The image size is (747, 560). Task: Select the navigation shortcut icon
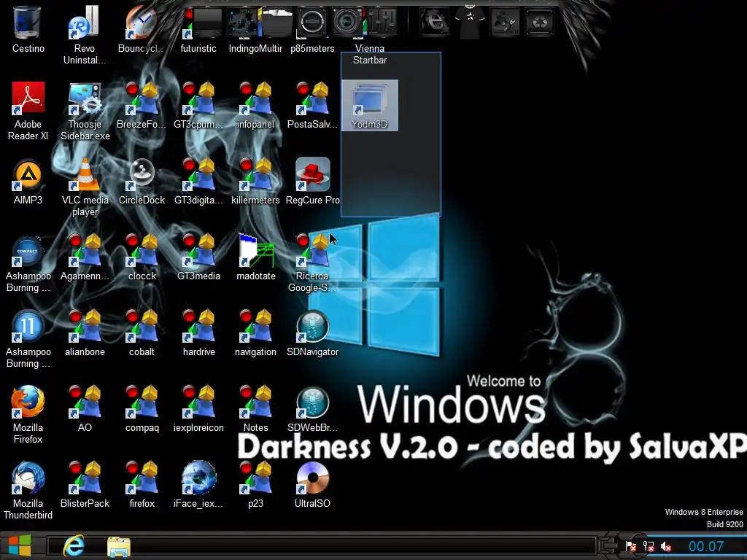[255, 326]
